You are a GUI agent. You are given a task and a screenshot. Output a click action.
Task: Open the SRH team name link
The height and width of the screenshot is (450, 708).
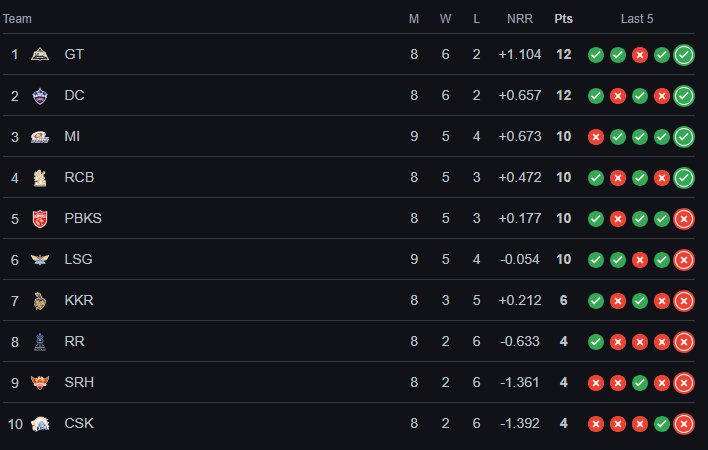point(79,382)
